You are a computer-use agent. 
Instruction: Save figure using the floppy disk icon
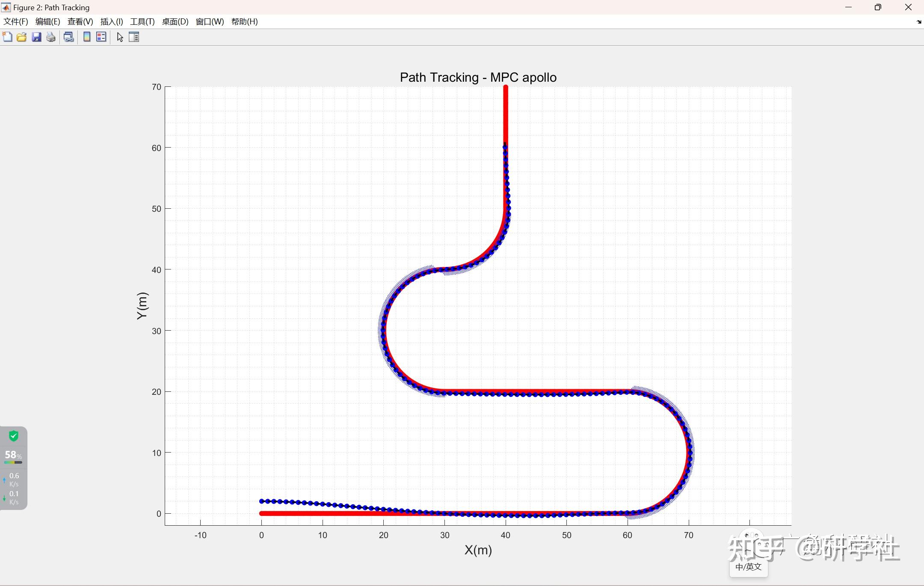pyautogui.click(x=36, y=37)
